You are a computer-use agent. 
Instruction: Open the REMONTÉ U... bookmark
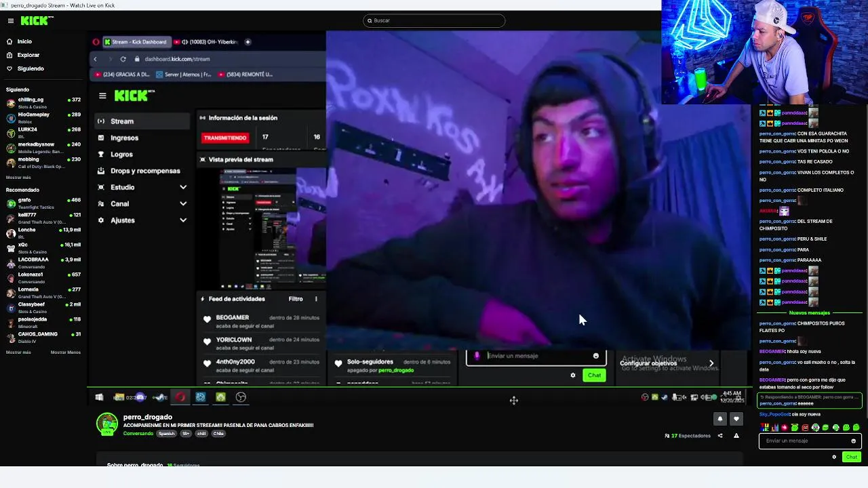pos(245,75)
